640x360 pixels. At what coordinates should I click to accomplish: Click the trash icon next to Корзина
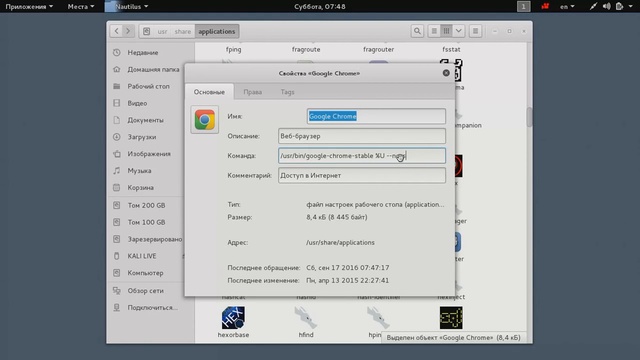click(117, 188)
